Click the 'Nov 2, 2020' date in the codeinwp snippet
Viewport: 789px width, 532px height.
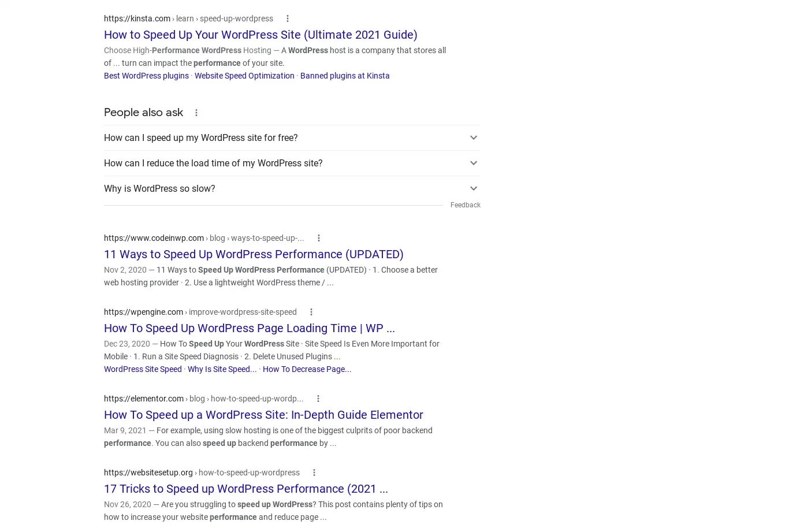(x=125, y=270)
